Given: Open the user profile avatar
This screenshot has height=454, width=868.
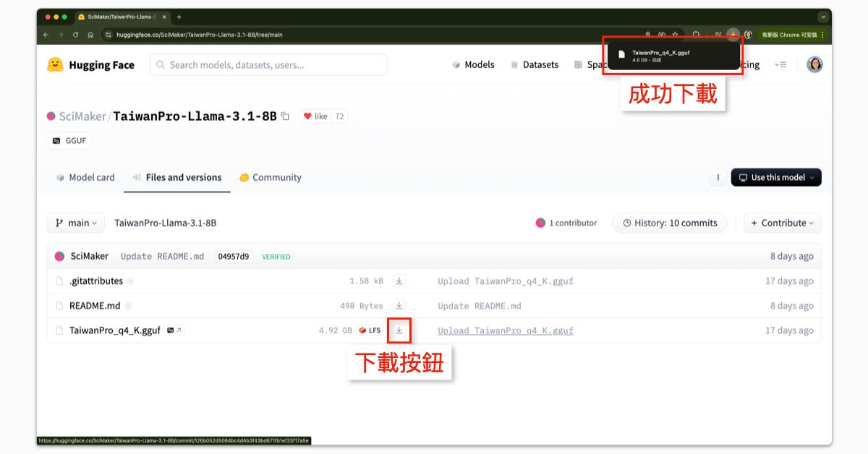Looking at the screenshot, I should 814,64.
